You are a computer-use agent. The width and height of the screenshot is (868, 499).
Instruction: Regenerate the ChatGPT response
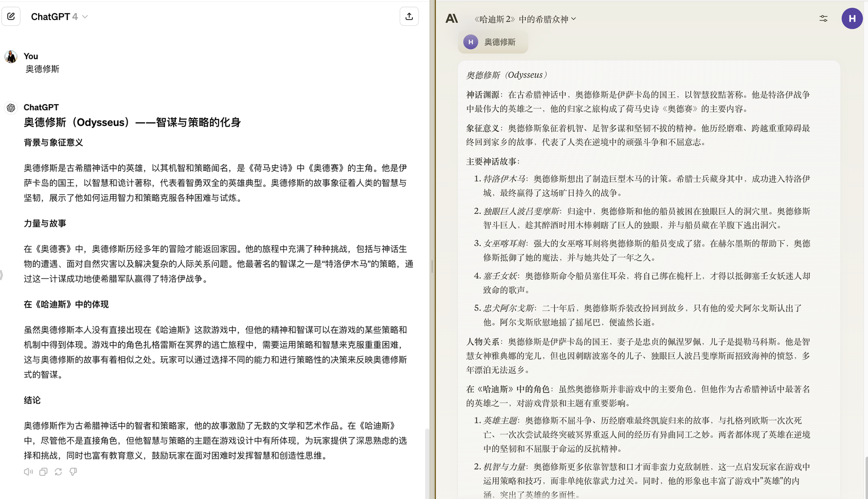58,471
